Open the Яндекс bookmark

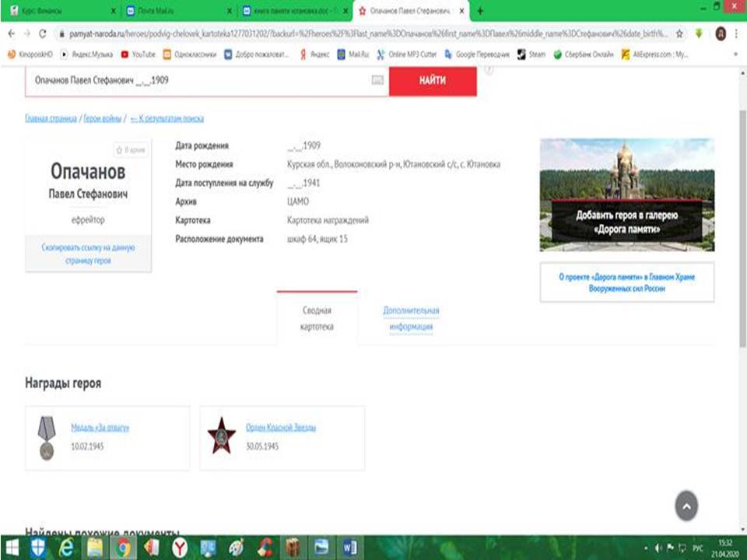[x=314, y=54]
